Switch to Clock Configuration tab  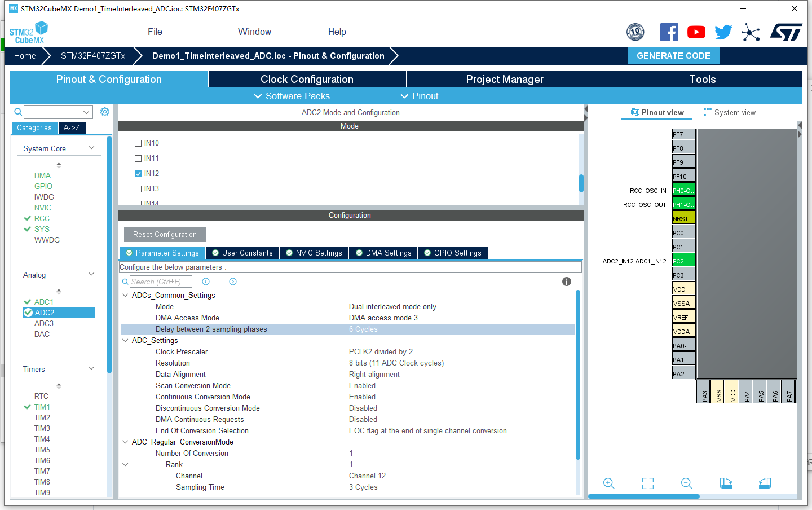(307, 79)
